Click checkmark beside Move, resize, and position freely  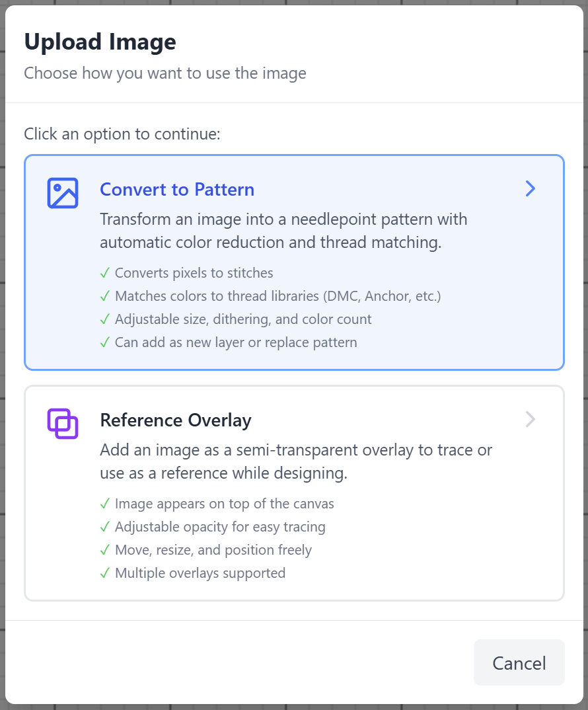click(x=104, y=550)
